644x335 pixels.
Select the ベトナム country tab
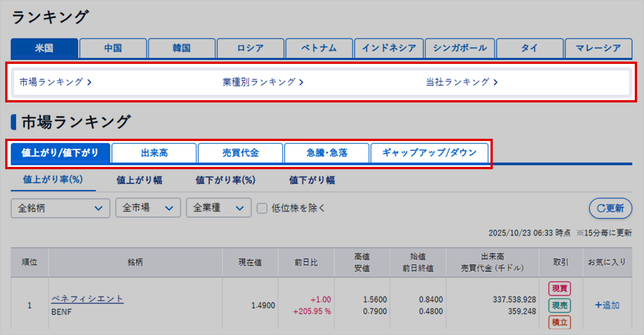(319, 48)
